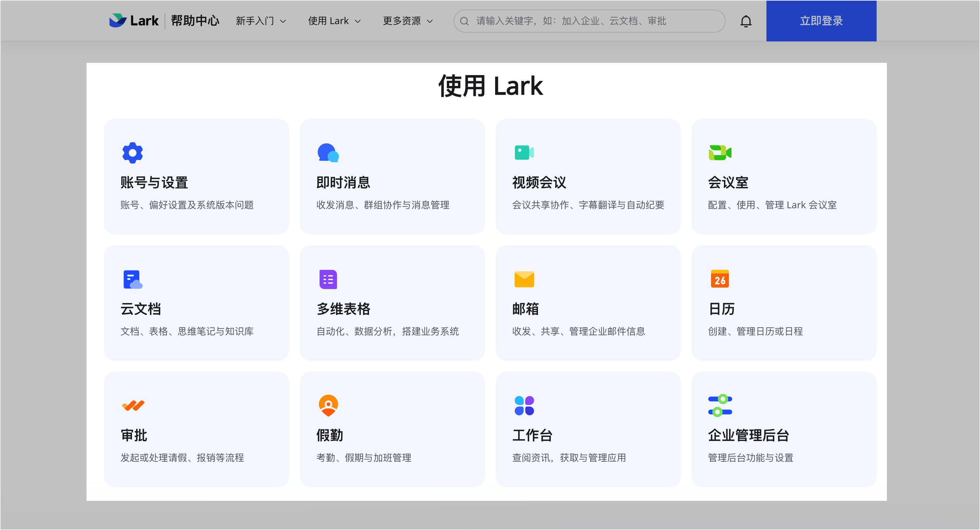Open the 账号与设置 card title
The image size is (980, 530).
tap(154, 182)
